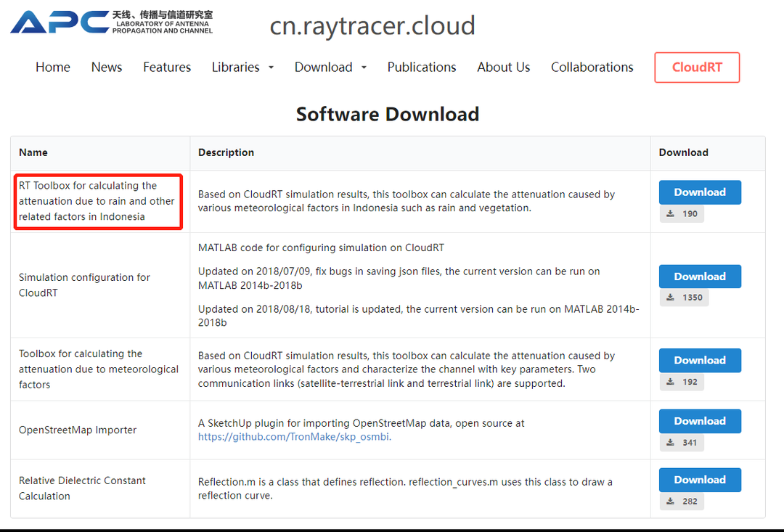This screenshot has height=532, width=784.
Task: Select 'Simulation configuration for CloudRT' name
Action: pos(84,285)
